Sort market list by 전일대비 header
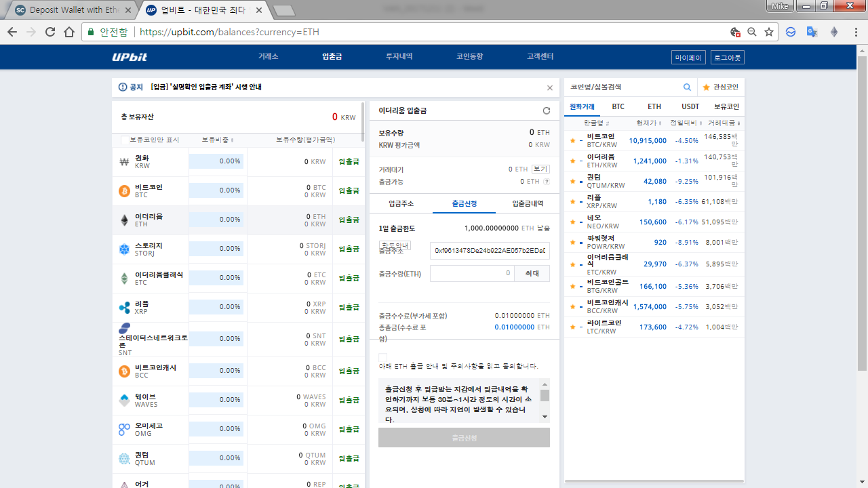Image resolution: width=868 pixels, height=488 pixels. pyautogui.click(x=685, y=123)
